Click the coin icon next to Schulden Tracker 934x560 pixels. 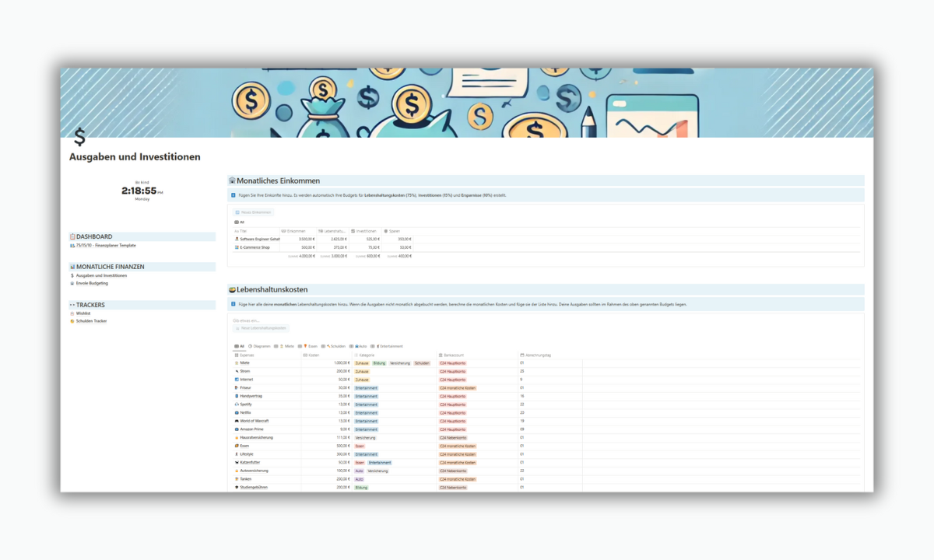pos(72,320)
